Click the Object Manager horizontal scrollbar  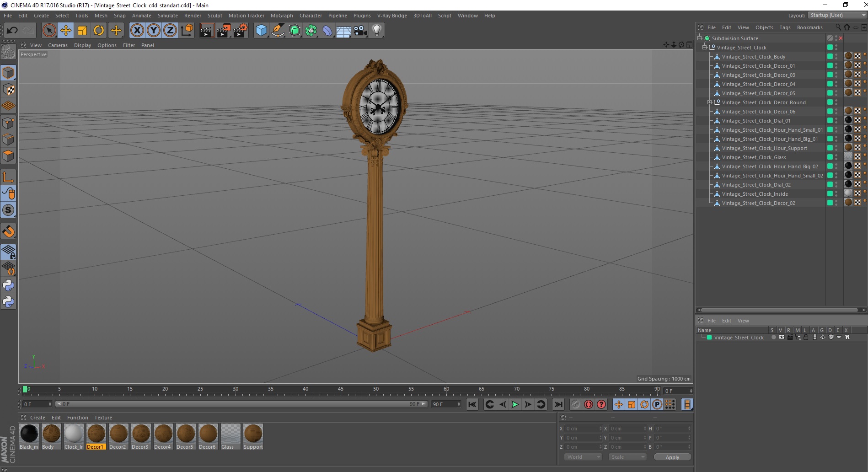click(780, 310)
